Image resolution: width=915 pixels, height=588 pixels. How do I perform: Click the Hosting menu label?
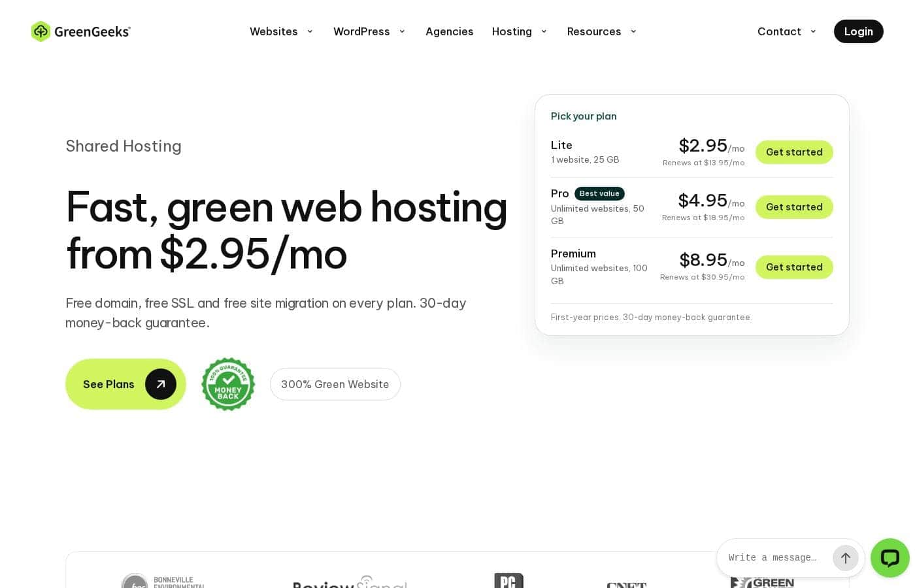(x=512, y=31)
